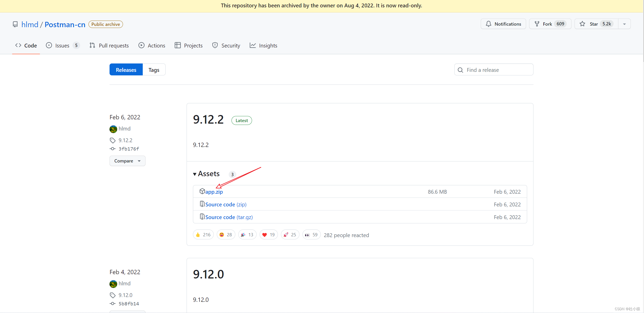Download app.zip asset

coord(214,192)
